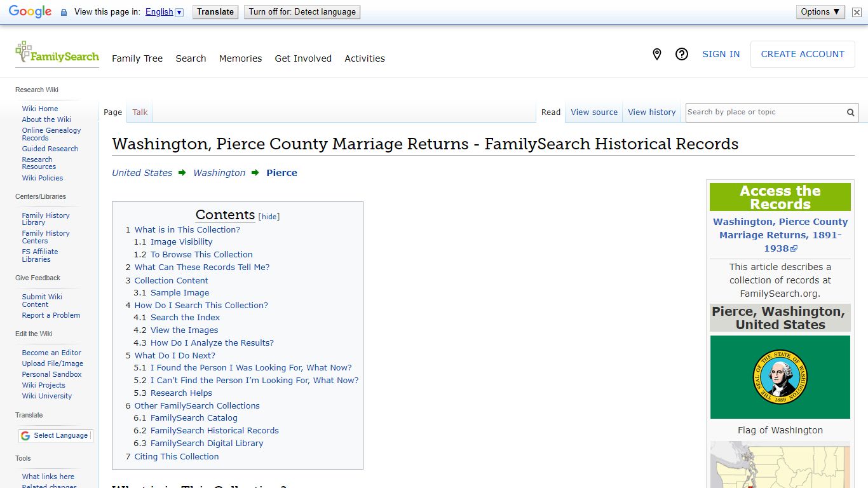This screenshot has width=868, height=488.
Task: Open Personal Sandbox link
Action: click(x=52, y=374)
